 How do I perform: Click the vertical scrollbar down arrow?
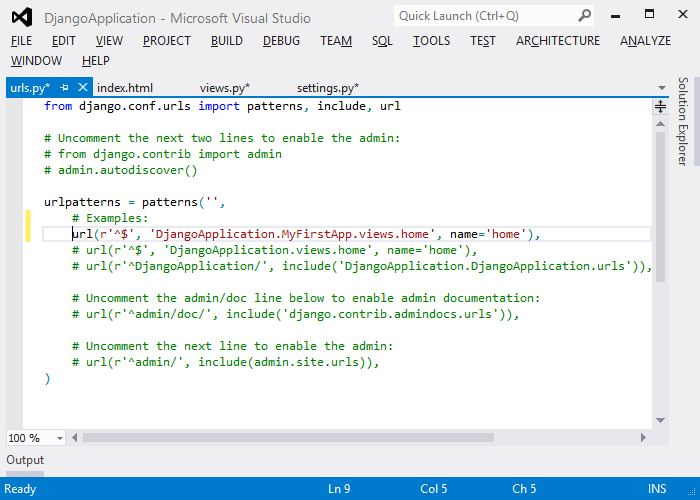coord(660,420)
